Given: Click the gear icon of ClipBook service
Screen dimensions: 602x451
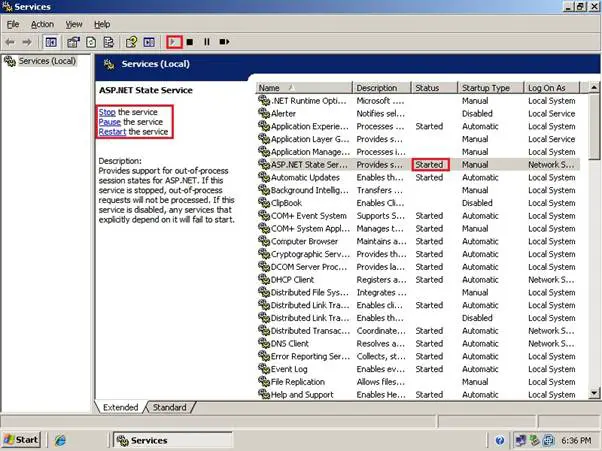Looking at the screenshot, I should coord(264,203).
